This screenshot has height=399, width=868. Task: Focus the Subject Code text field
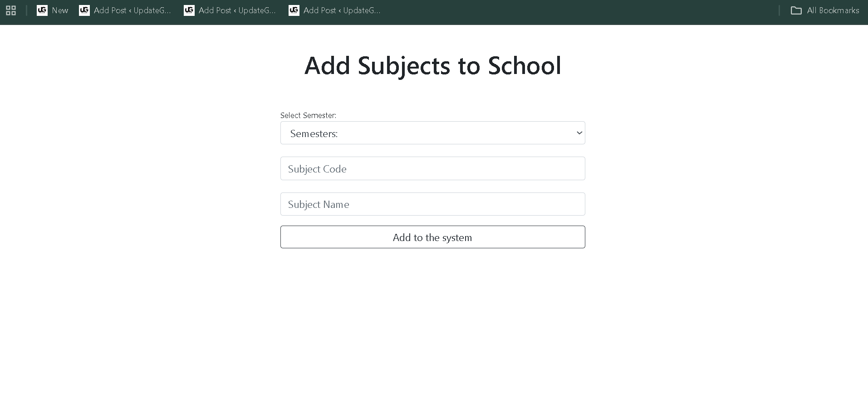tap(432, 169)
